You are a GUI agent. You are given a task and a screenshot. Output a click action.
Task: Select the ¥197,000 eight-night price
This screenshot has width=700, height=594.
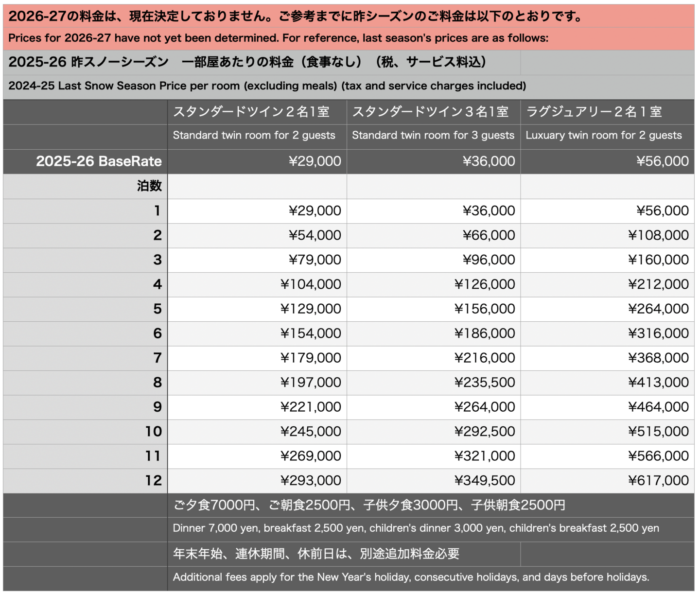click(x=311, y=383)
